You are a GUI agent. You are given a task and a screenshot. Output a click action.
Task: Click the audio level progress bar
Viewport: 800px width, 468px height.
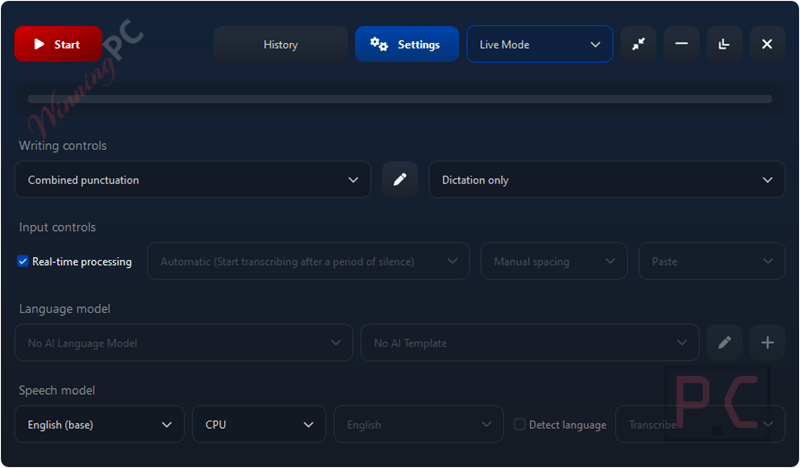tap(399, 99)
